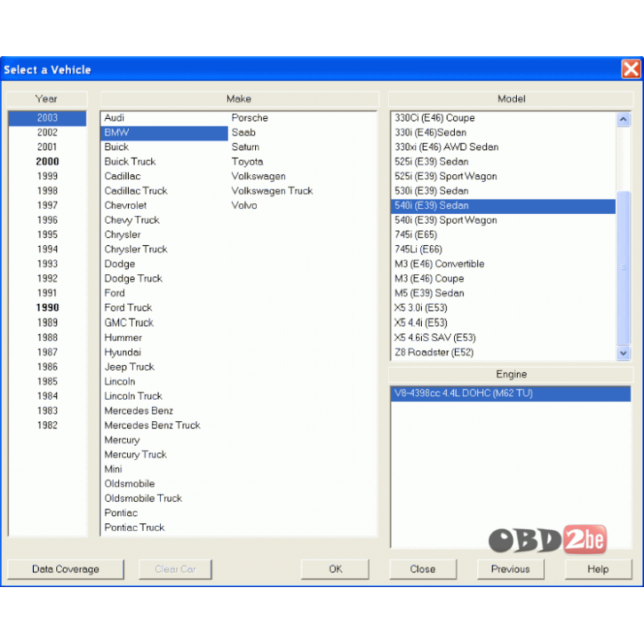Click the Engine column header
Image resolution: width=644 pixels, height=644 pixels.
click(x=511, y=374)
